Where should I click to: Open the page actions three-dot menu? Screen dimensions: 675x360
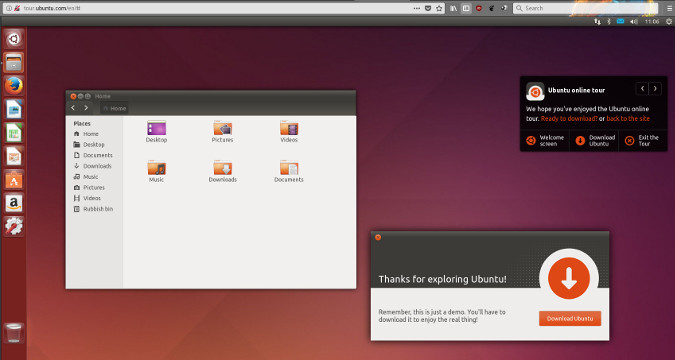tap(417, 8)
